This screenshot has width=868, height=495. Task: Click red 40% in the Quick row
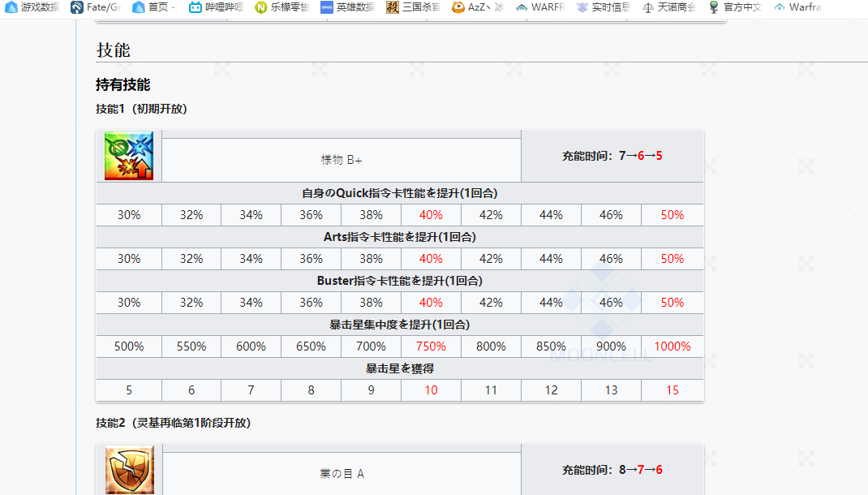pos(431,215)
